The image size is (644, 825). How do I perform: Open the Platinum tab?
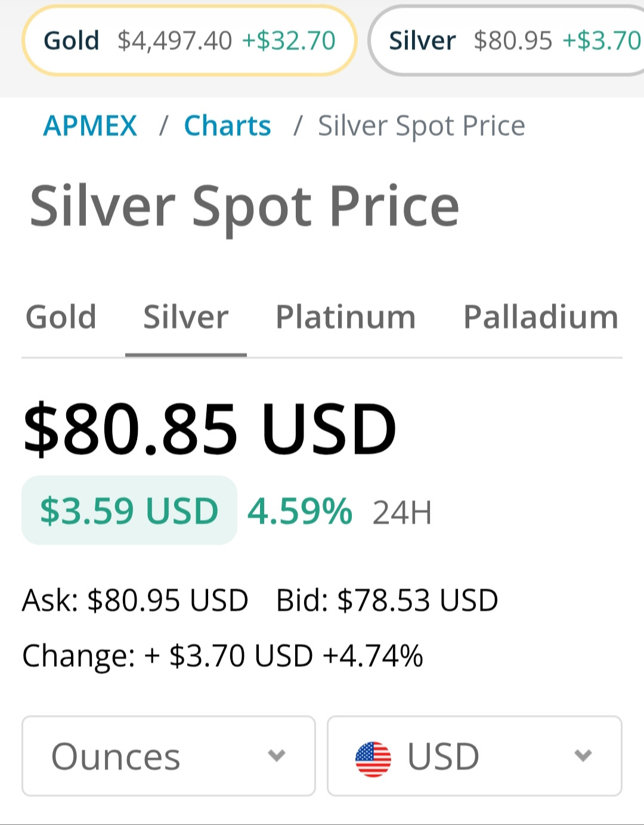[345, 317]
